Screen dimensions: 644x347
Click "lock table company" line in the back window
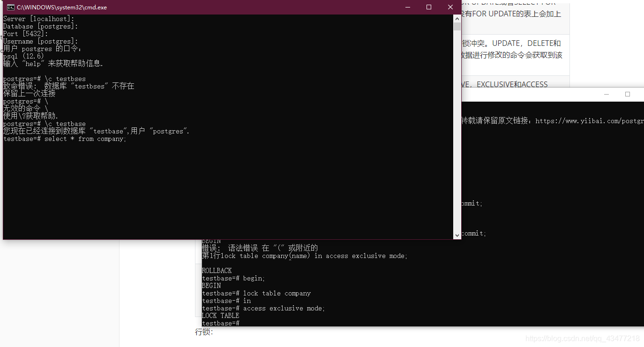(x=256, y=293)
